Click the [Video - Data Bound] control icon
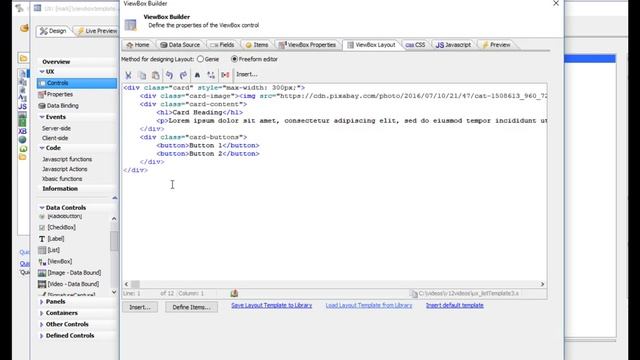Screen dimensions: 640x360 42,284
